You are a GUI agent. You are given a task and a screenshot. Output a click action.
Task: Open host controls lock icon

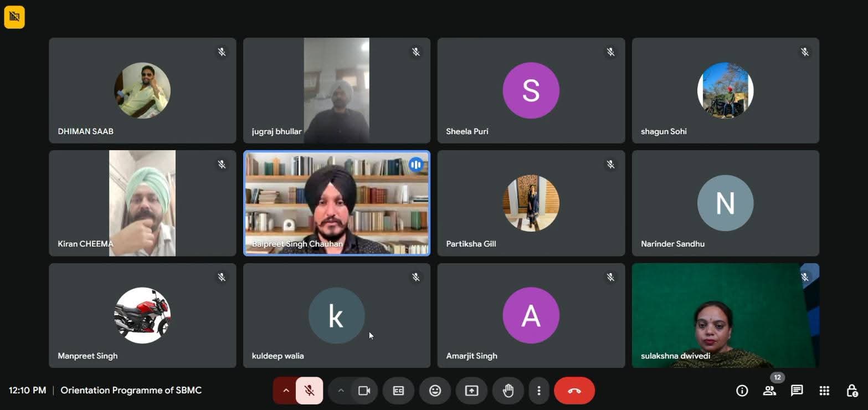pos(852,391)
